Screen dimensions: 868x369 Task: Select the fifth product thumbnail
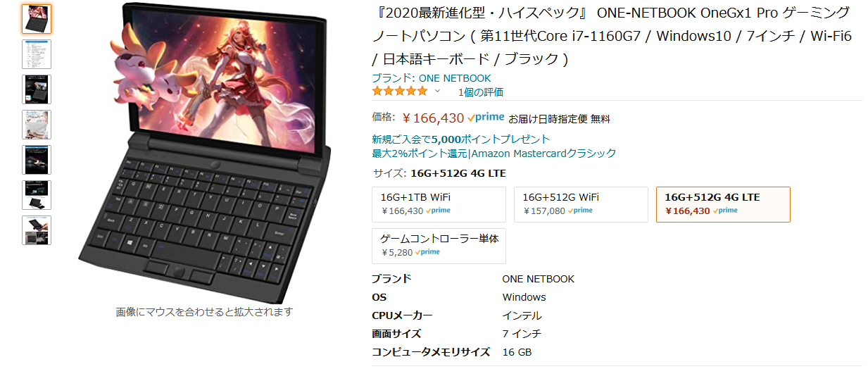point(37,160)
